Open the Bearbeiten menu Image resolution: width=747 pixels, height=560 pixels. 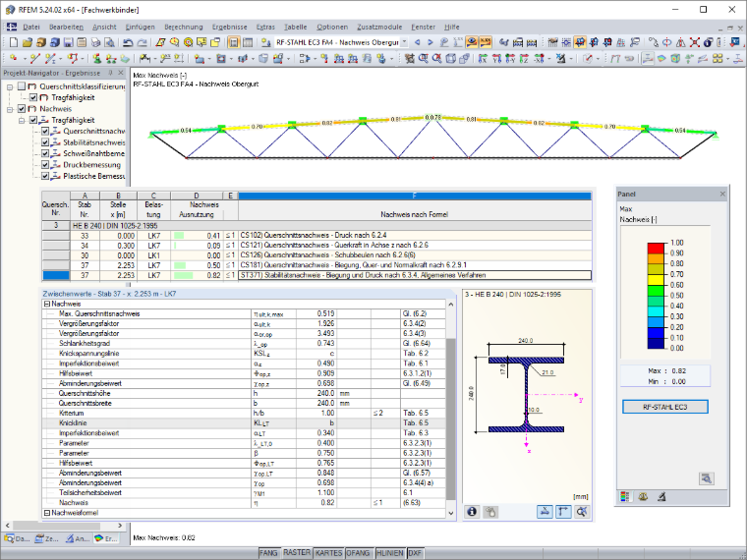(x=66, y=28)
